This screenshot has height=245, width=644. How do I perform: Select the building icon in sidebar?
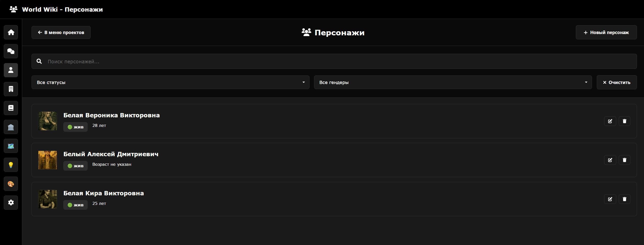(x=11, y=89)
